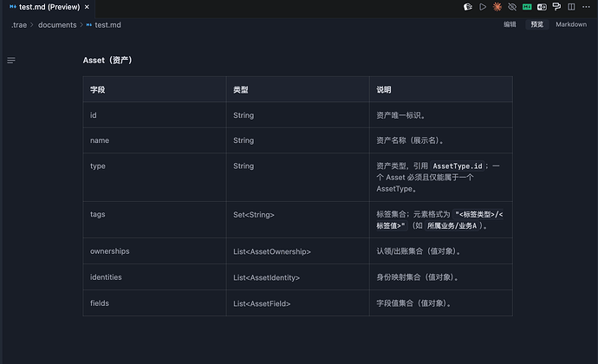Screen dimensions: 598x364
Task: Open the three-dots more actions menu
Action: [x=586, y=7]
